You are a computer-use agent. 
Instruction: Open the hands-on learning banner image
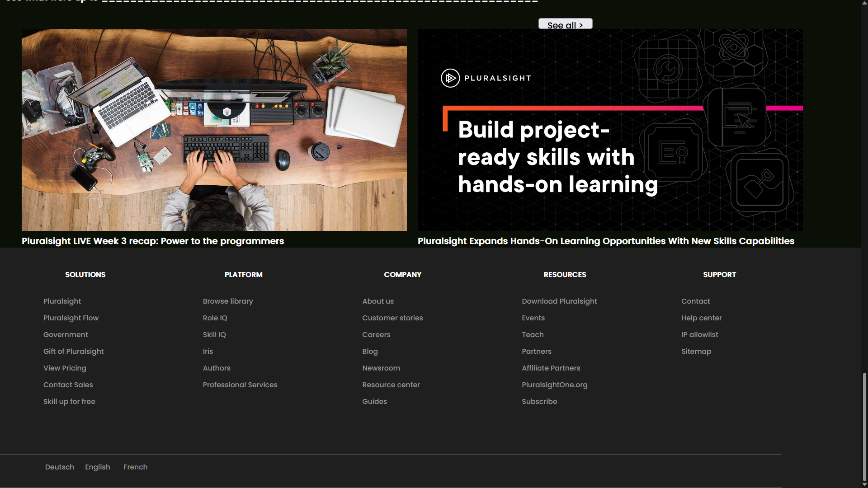pos(610,130)
